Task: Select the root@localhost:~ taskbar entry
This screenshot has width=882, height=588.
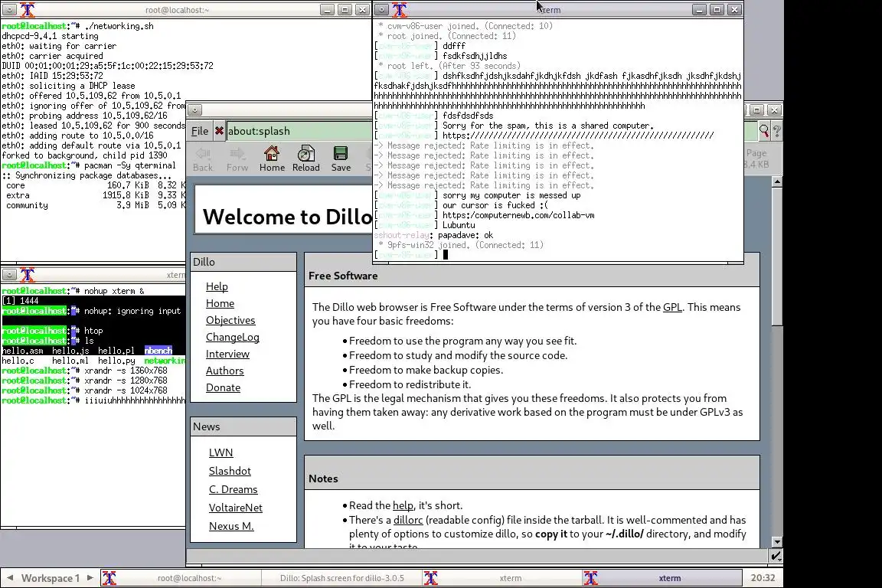Action: pos(181,578)
